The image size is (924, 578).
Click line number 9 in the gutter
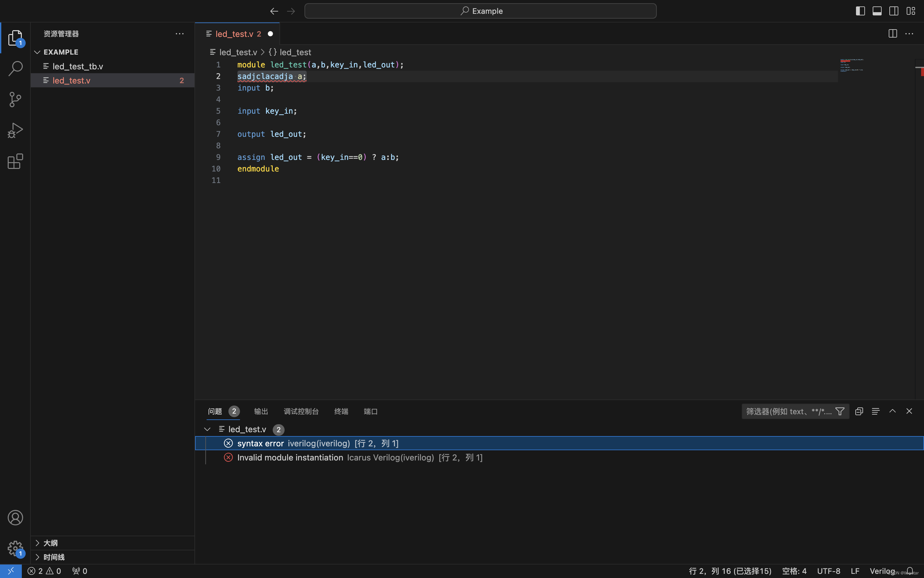coord(218,157)
